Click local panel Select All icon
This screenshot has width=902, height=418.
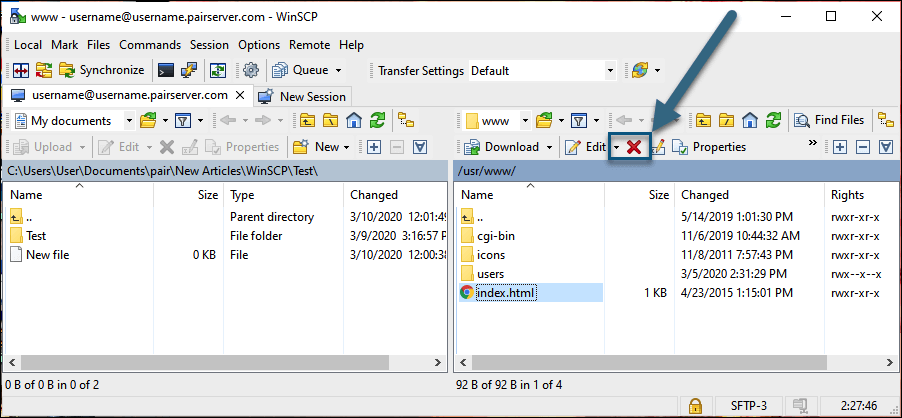pos(420,147)
